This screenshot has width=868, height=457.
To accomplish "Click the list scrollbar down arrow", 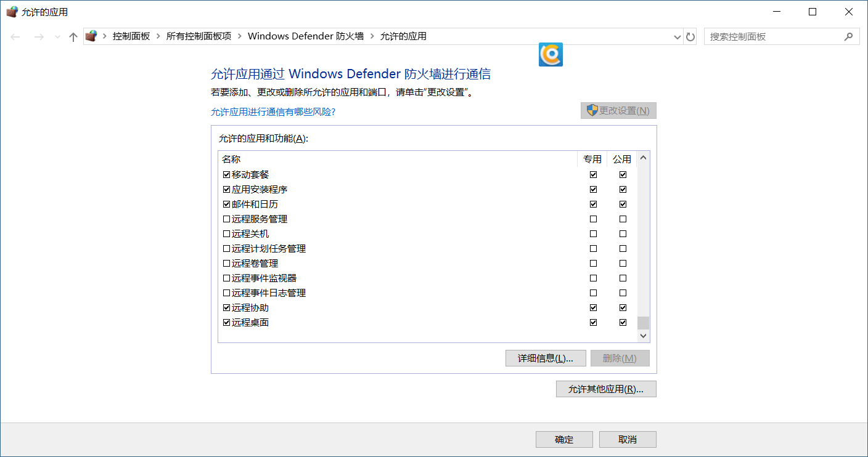I will click(x=644, y=336).
